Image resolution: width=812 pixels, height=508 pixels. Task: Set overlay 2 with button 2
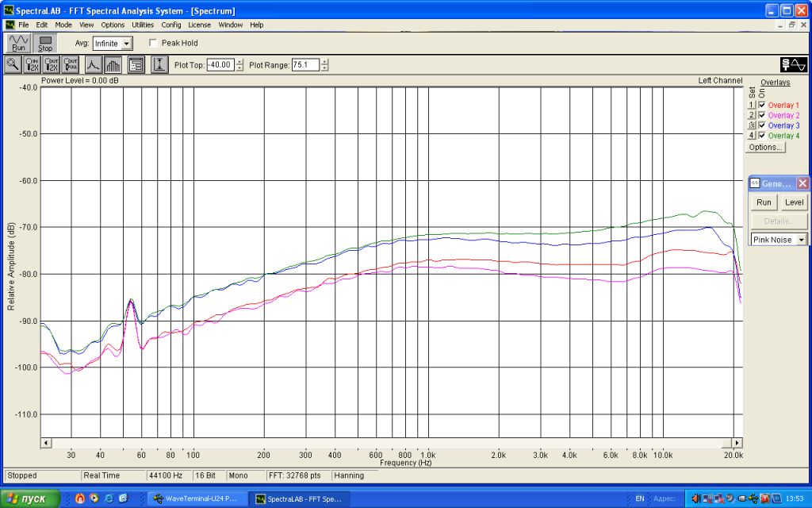click(752, 115)
